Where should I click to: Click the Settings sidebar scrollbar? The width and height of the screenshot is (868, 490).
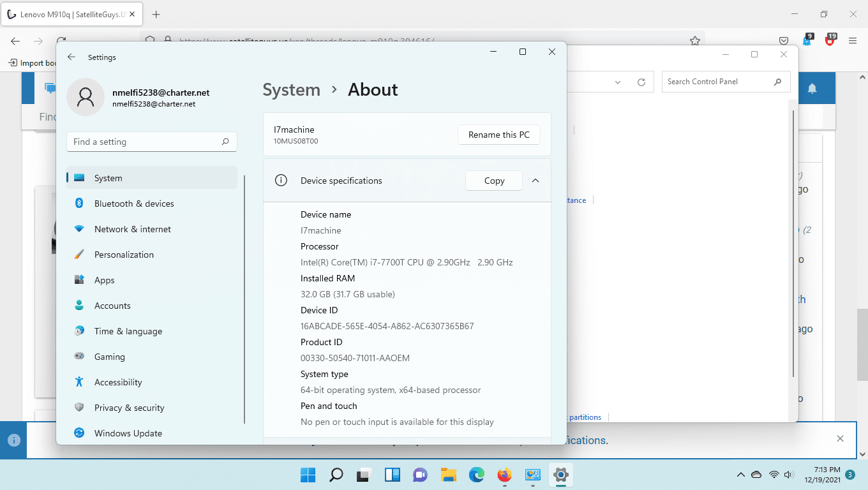point(244,299)
